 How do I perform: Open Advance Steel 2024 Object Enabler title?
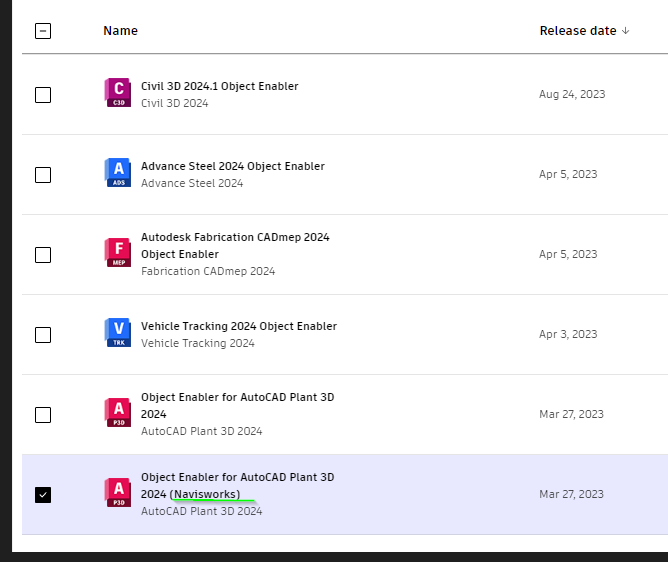pos(233,166)
